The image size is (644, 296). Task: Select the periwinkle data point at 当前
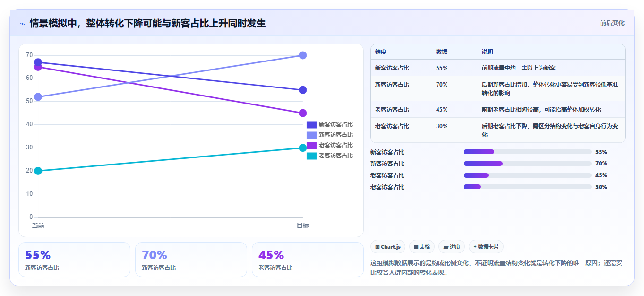[38, 97]
